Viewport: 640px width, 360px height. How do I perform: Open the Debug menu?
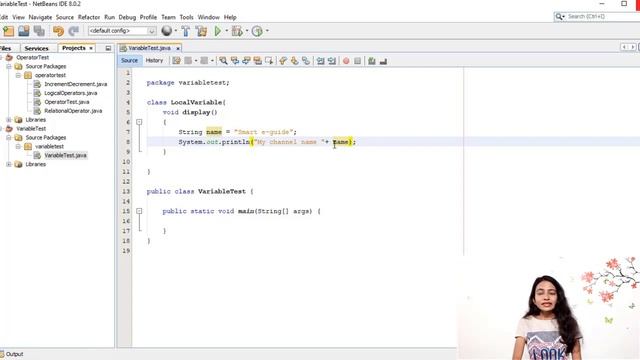[127, 17]
